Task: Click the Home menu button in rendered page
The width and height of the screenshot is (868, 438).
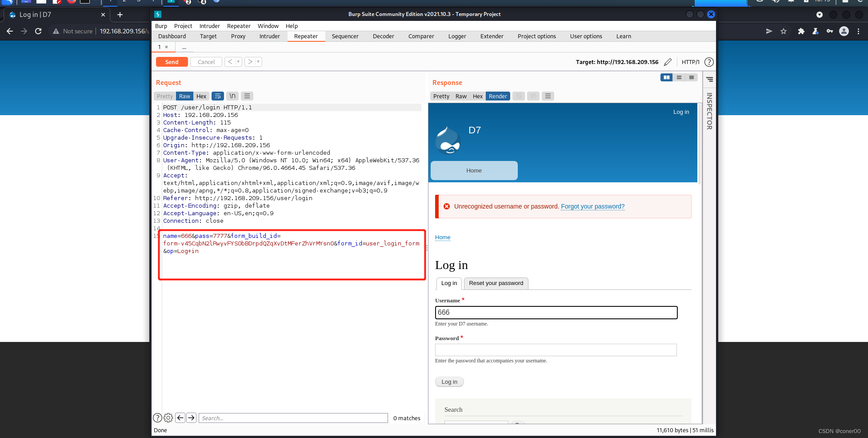Action: pos(474,170)
